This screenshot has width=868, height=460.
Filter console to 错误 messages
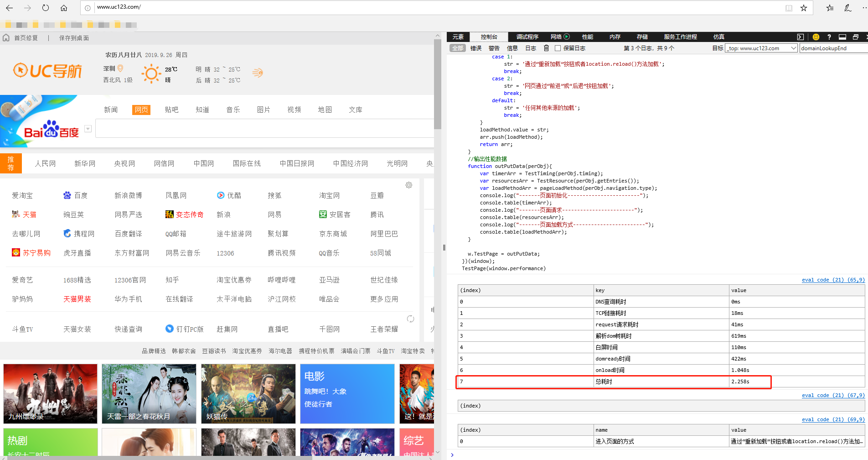[476, 48]
